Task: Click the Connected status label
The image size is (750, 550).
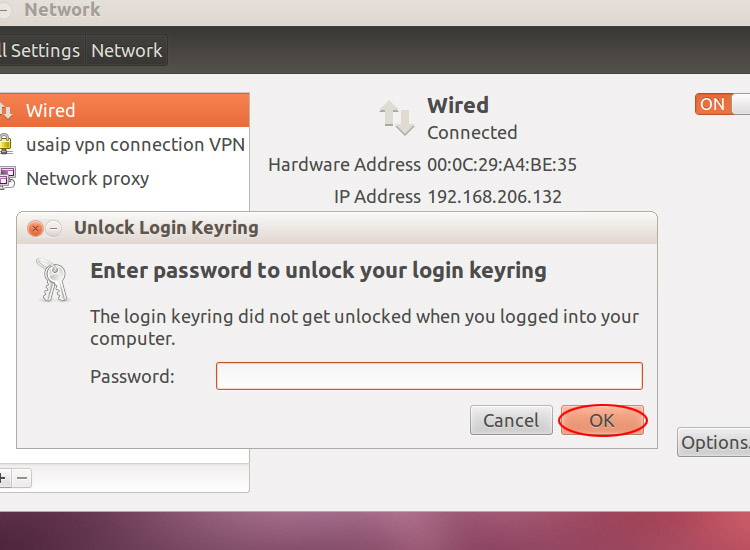Action: click(x=472, y=132)
